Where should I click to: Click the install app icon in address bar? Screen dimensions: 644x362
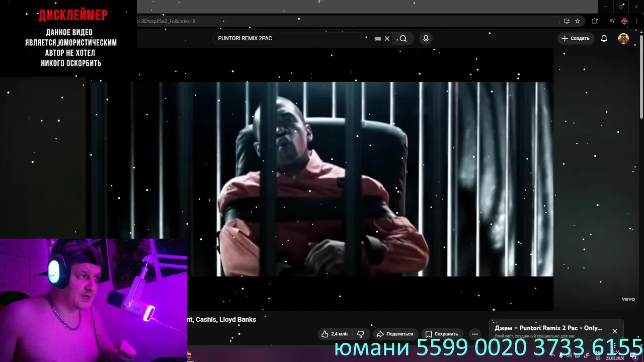[x=567, y=21]
